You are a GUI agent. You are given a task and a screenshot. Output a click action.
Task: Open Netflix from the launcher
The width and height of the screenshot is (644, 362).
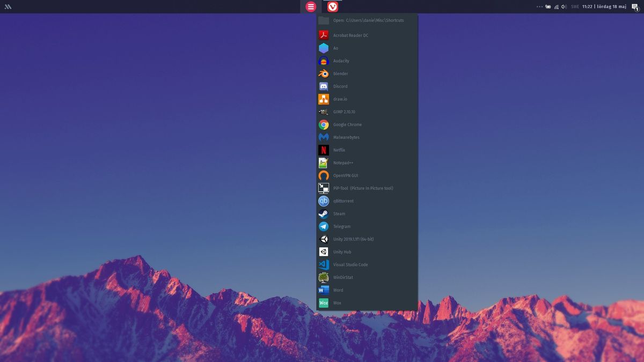coord(339,150)
